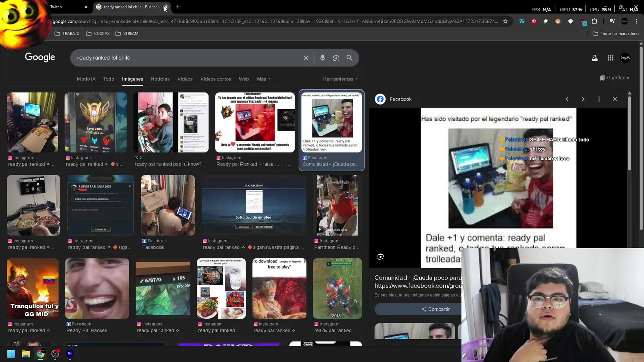This screenshot has height=362, width=644.
Task: Click the red circular extension icon
Action: point(534,21)
